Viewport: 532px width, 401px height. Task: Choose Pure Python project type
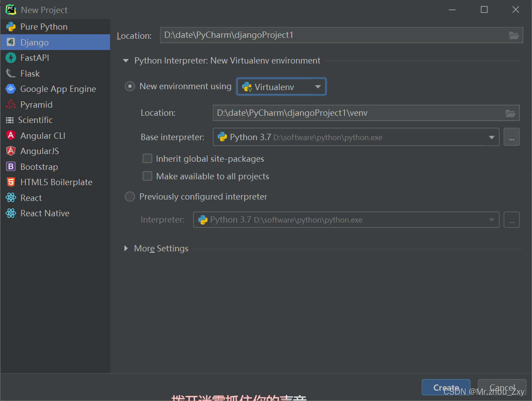coord(55,27)
